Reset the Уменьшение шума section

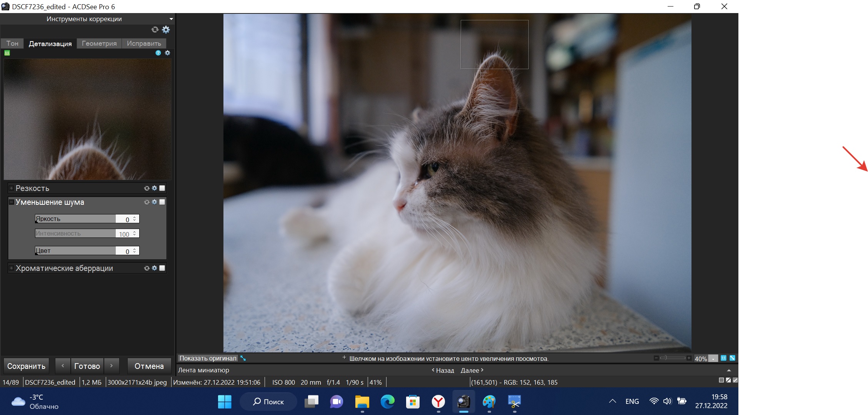point(147,202)
